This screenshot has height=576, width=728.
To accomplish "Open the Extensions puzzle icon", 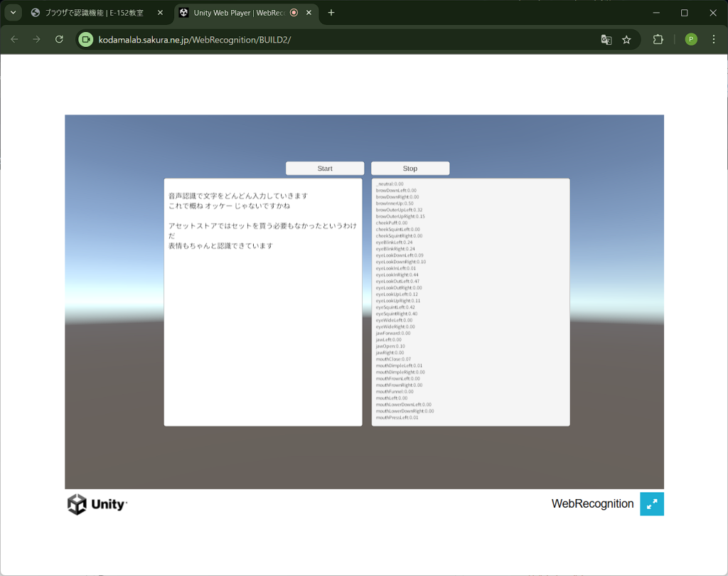I will tap(658, 40).
